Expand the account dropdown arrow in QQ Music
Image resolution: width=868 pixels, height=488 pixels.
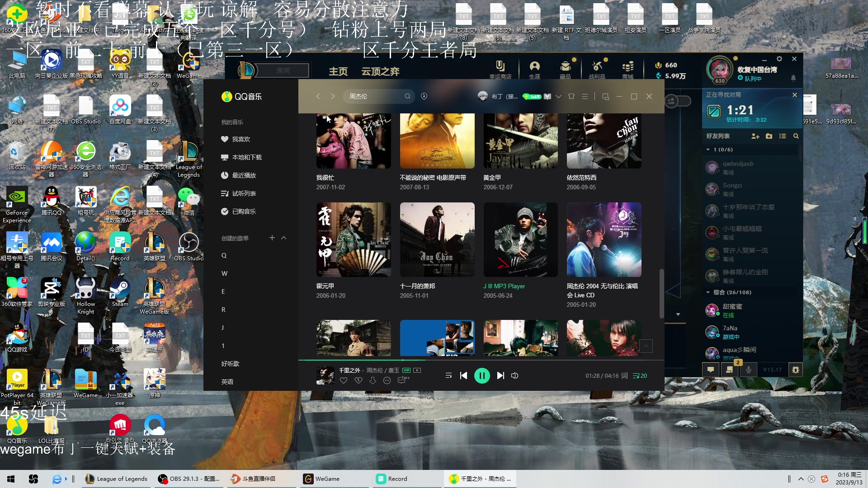click(x=559, y=96)
